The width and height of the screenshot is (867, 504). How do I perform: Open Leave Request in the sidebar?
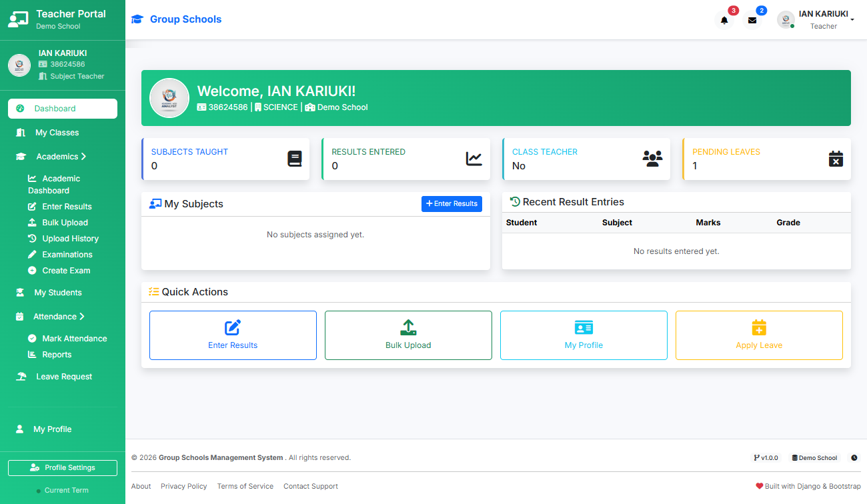tap(63, 377)
